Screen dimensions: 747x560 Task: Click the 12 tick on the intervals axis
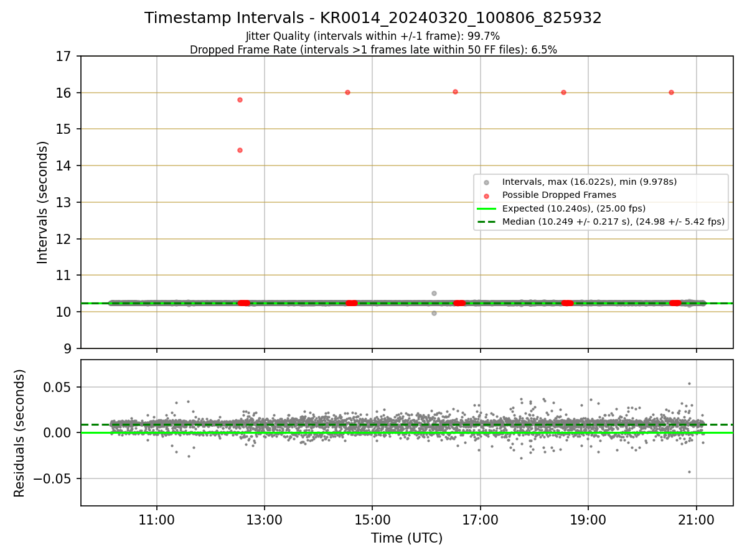(64, 239)
